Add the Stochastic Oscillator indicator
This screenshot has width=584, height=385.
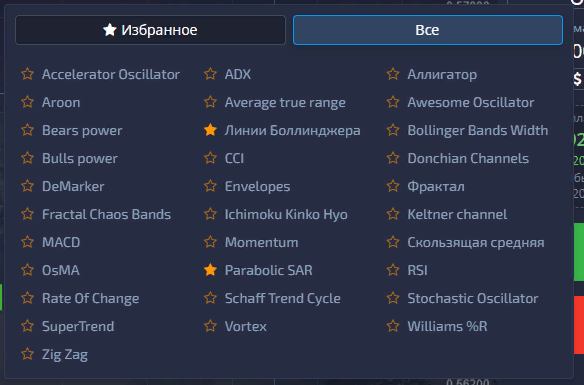coord(473,298)
